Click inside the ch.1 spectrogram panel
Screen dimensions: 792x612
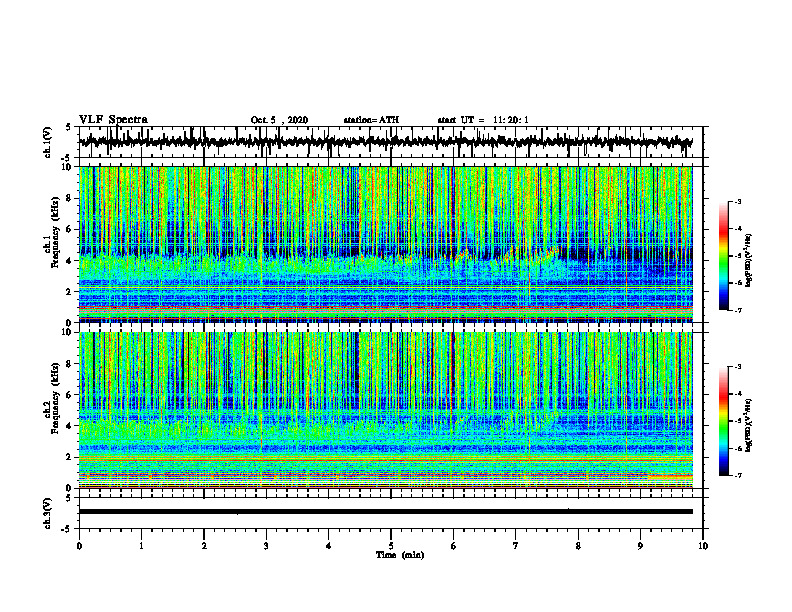click(x=386, y=244)
